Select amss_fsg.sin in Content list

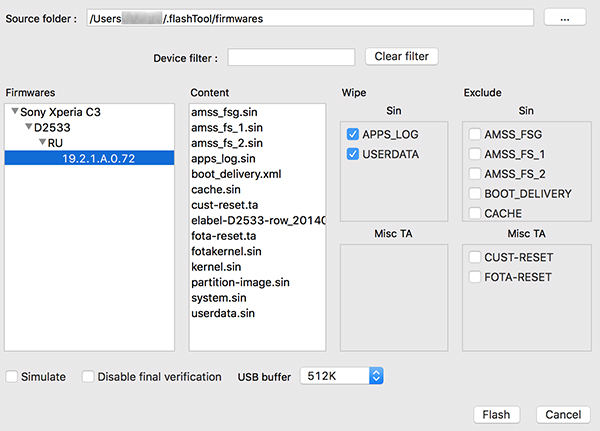coord(224,112)
